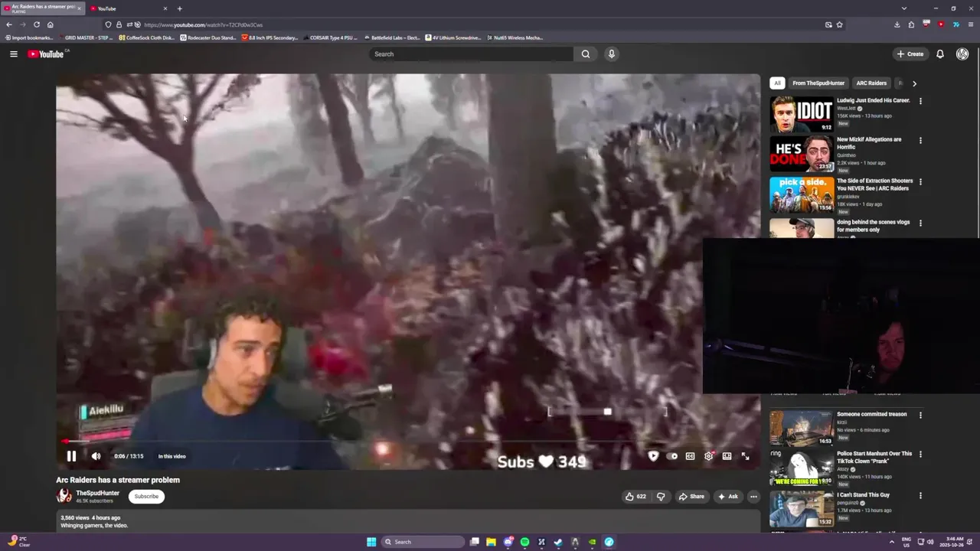Select the 'ARC Raiders' filter chip
Viewport: 980px width, 551px height.
[871, 83]
